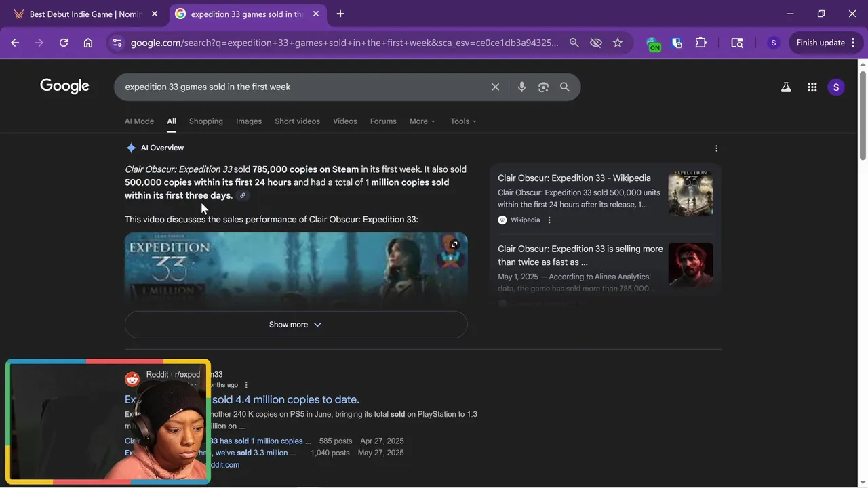
Task: Expand the Tools dropdown
Action: (x=463, y=121)
